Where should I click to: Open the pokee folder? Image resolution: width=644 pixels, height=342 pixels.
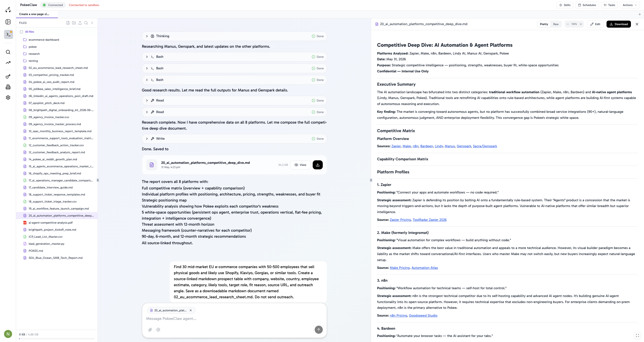57,47
